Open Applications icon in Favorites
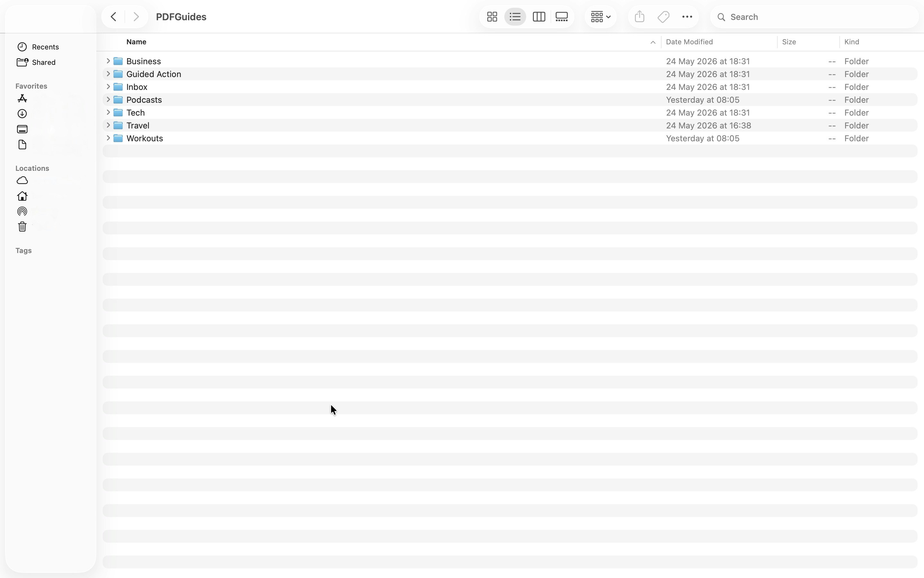The height and width of the screenshot is (578, 924). tap(22, 99)
